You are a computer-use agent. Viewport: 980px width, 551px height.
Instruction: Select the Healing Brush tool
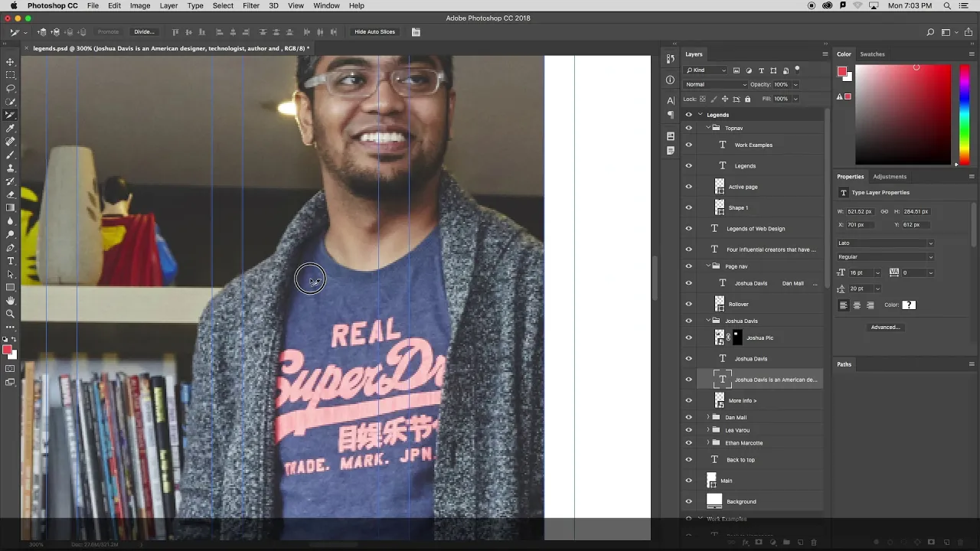(10, 142)
